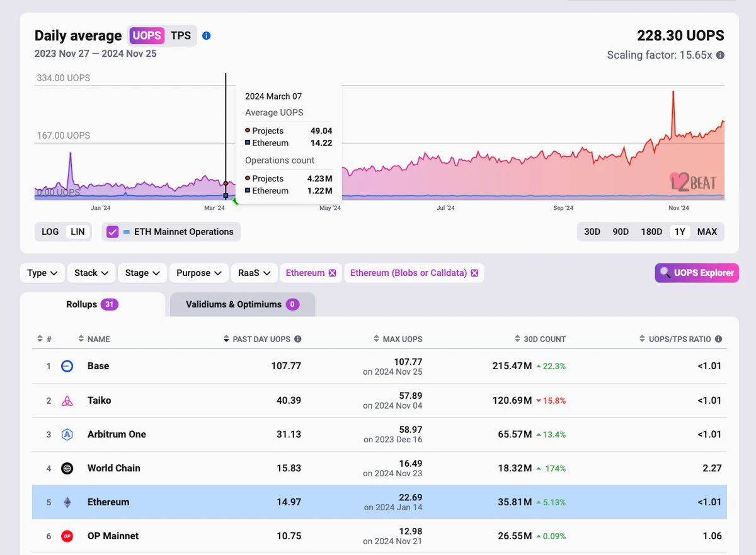Remove the Ethereum filter chip
Screen dimensions: 756x555
tap(332, 273)
